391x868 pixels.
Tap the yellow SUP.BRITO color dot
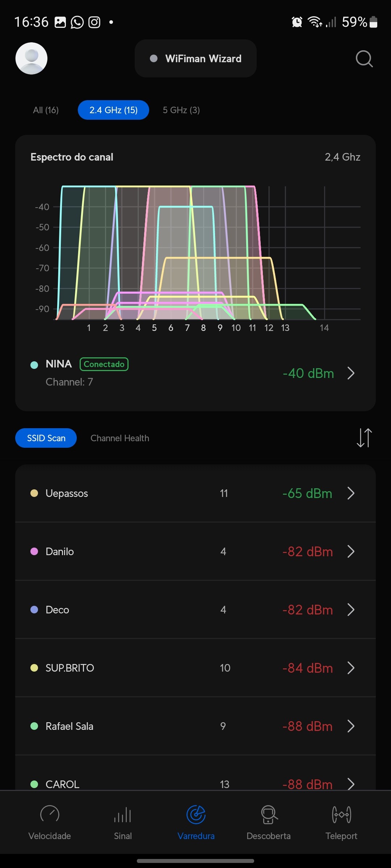pos(34,668)
